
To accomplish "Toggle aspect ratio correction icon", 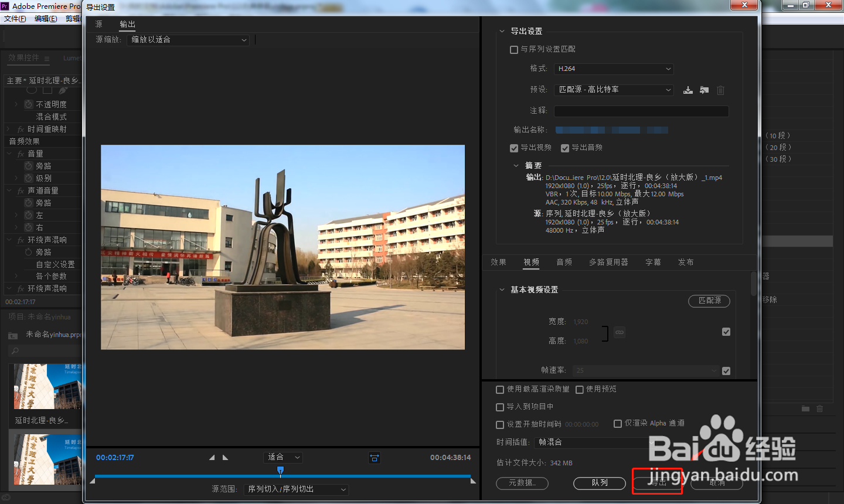I will point(375,458).
